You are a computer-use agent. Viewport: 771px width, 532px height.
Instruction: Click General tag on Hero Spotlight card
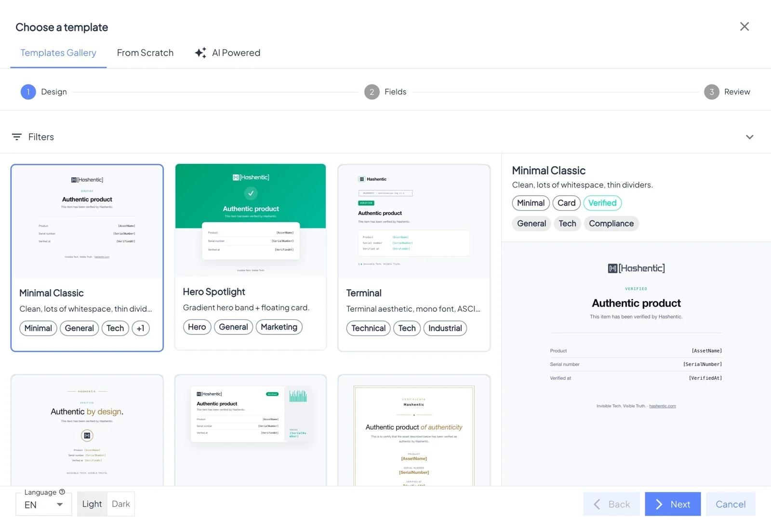pos(233,327)
